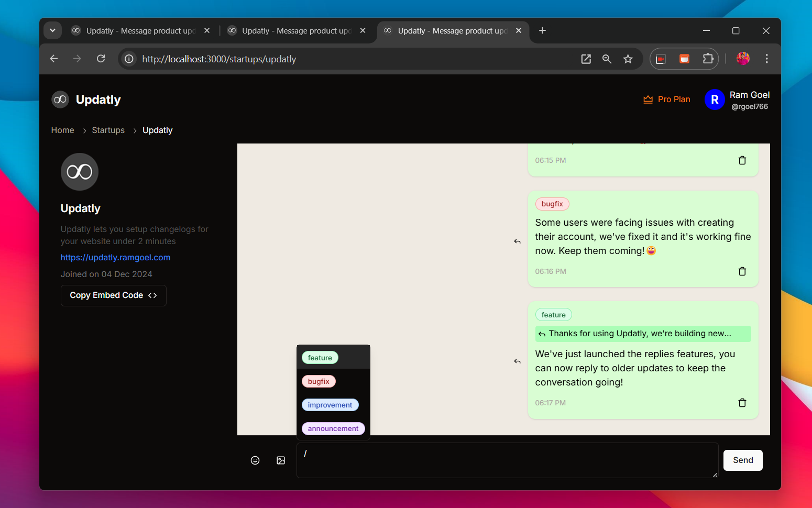Focus the message text area
The height and width of the screenshot is (508, 812).
point(508,460)
